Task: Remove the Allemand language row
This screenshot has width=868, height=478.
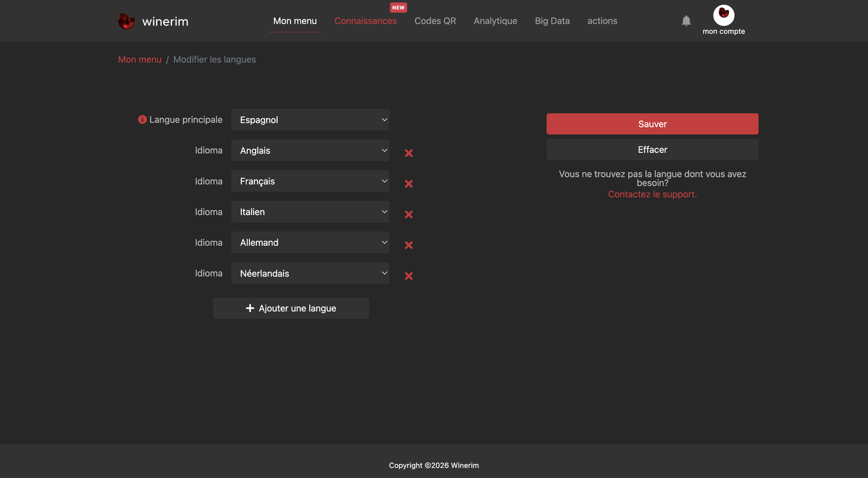Action: tap(409, 245)
